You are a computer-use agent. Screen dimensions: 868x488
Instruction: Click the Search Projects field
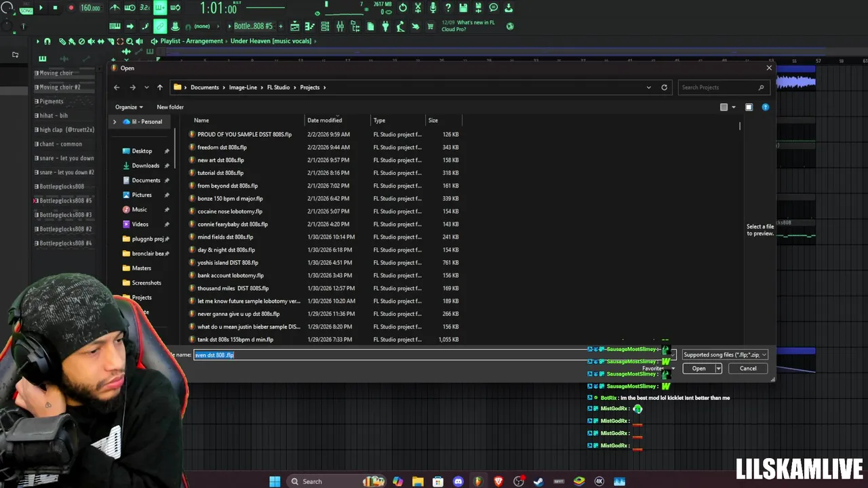point(722,87)
